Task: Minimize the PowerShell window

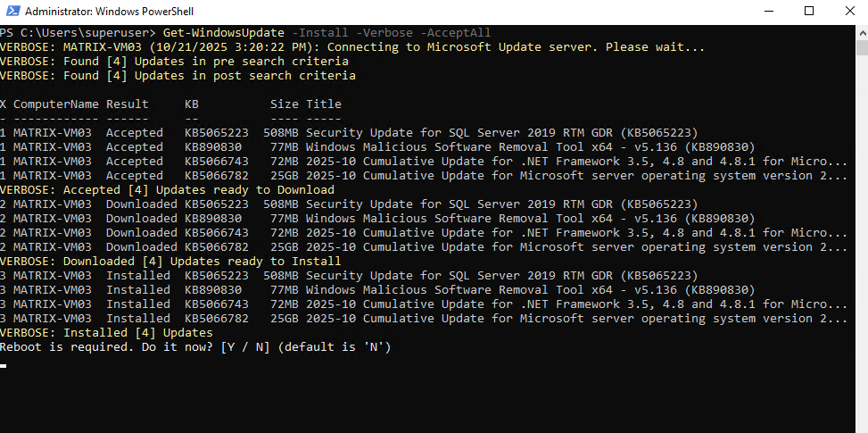Action: pyautogui.click(x=766, y=12)
